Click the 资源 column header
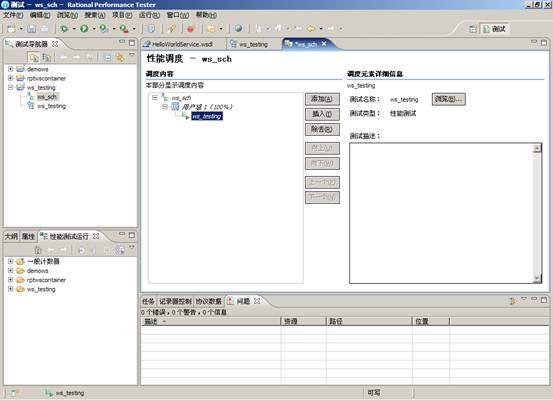Image resolution: width=553 pixels, height=401 pixels. [x=304, y=321]
